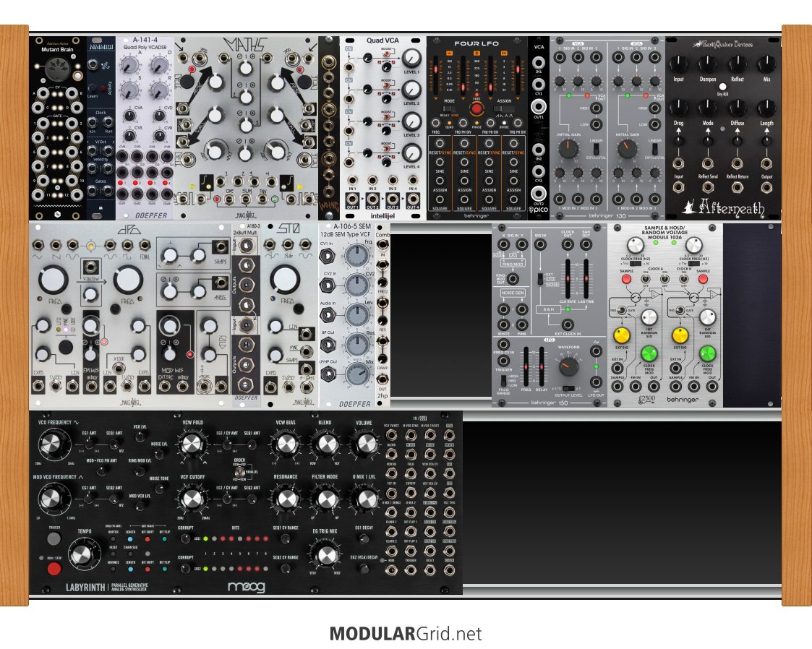
Task: Click the Mutant Brain MIDI DIN socket
Action: [57, 69]
